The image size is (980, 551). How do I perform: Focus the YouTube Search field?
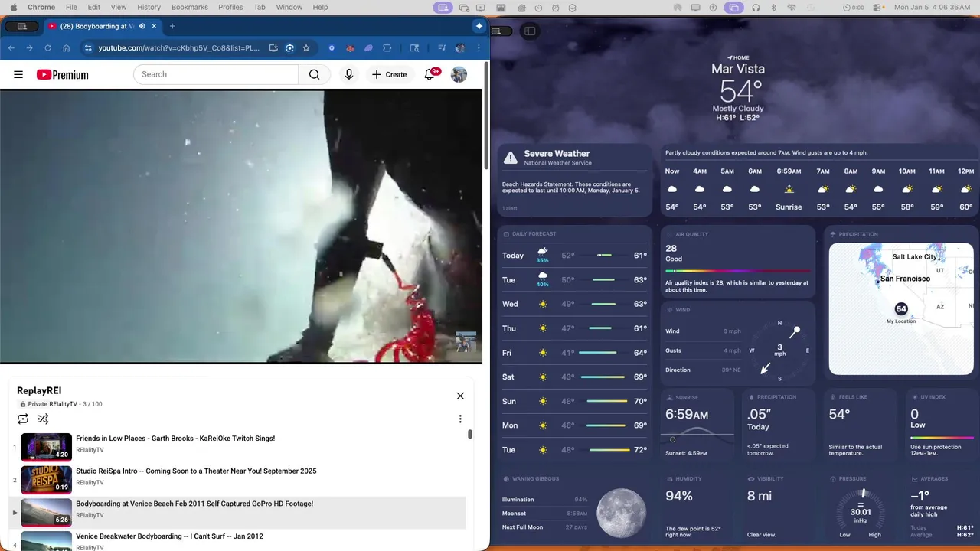coord(216,74)
